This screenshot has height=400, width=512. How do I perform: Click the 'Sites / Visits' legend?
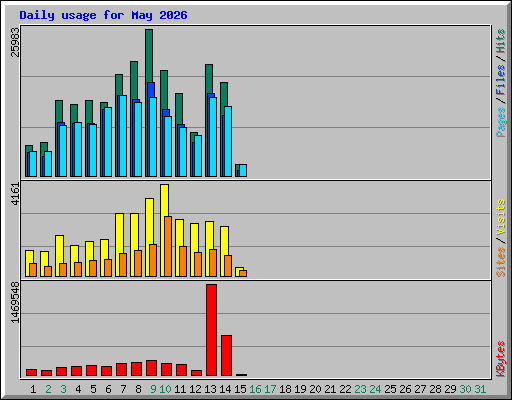[x=501, y=238]
